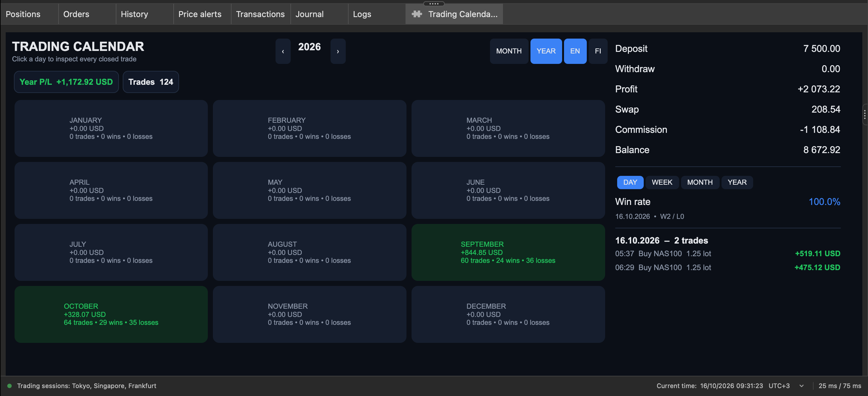
Task: Open the JANUARY month card
Action: coord(111,128)
